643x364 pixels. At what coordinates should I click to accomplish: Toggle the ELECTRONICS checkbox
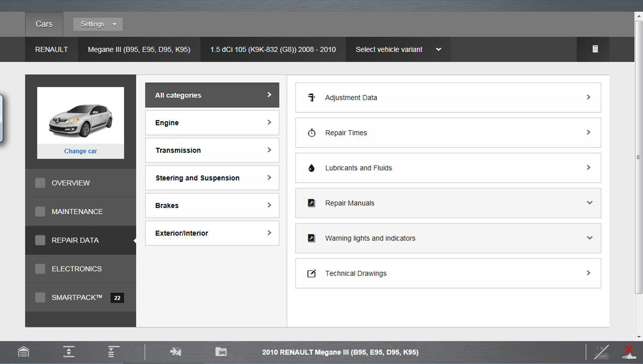[x=40, y=269]
